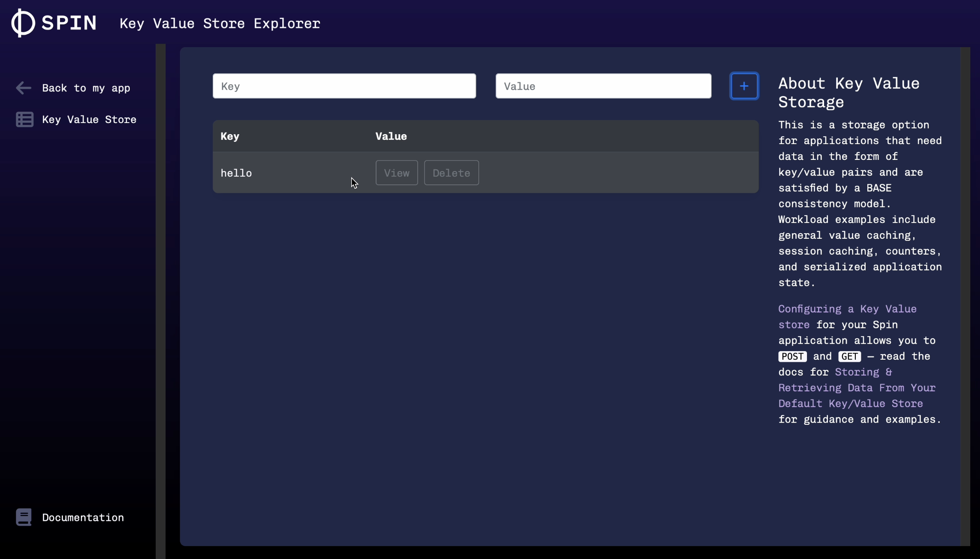
Task: Add entry with the plus button
Action: (x=744, y=86)
